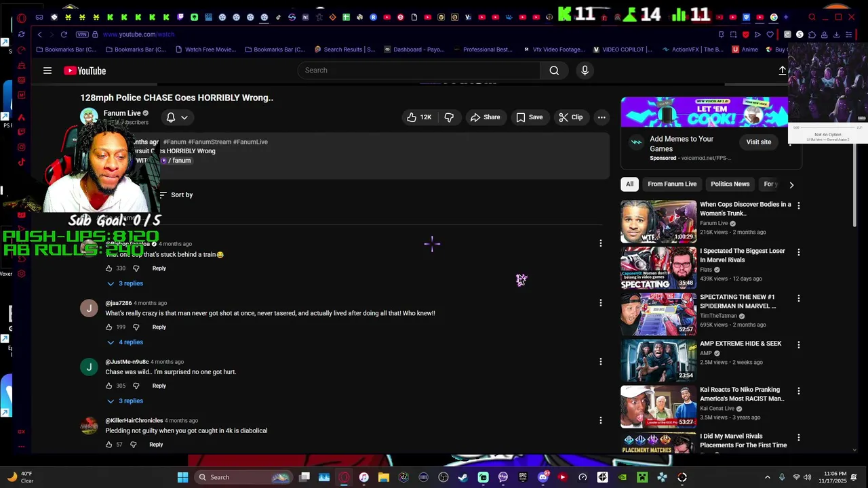Like the comment with 330 likes

(108, 268)
